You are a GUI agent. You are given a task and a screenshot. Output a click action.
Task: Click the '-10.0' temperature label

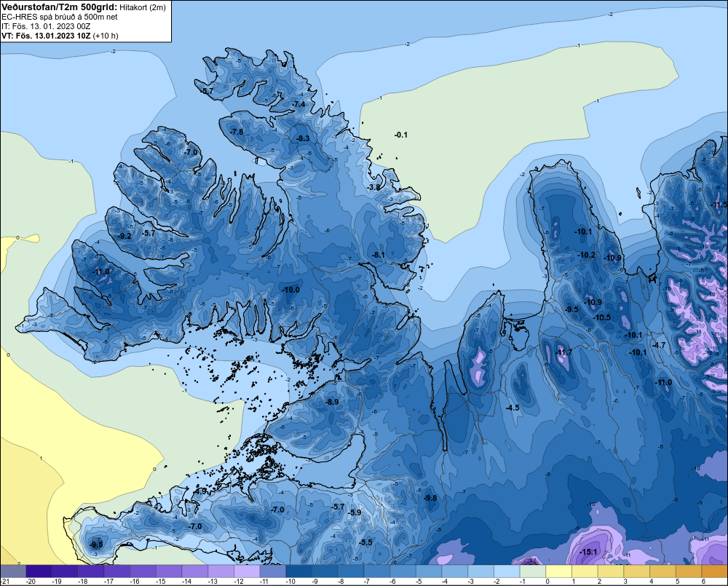[x=291, y=290]
